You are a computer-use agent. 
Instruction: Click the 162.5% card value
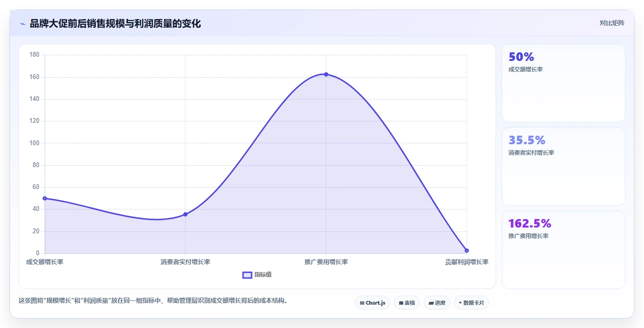(530, 224)
